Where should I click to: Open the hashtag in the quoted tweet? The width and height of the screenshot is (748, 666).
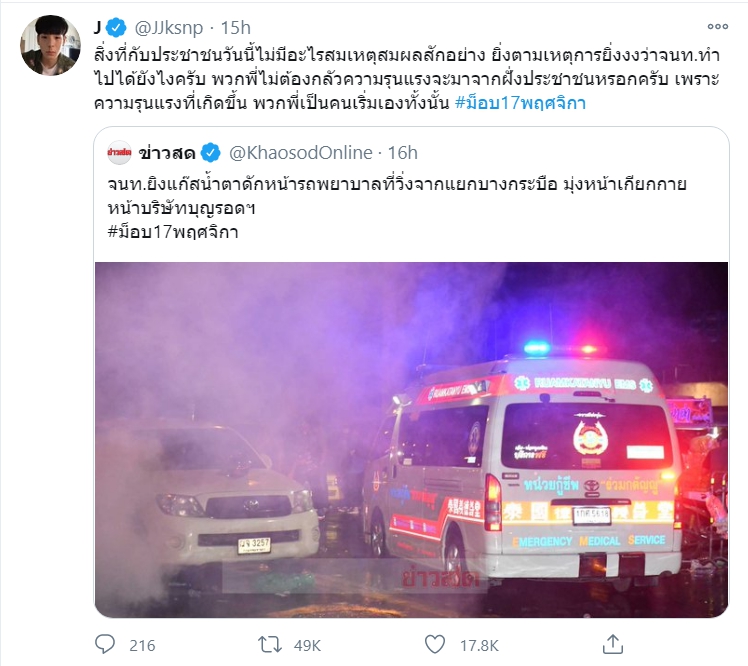(173, 232)
